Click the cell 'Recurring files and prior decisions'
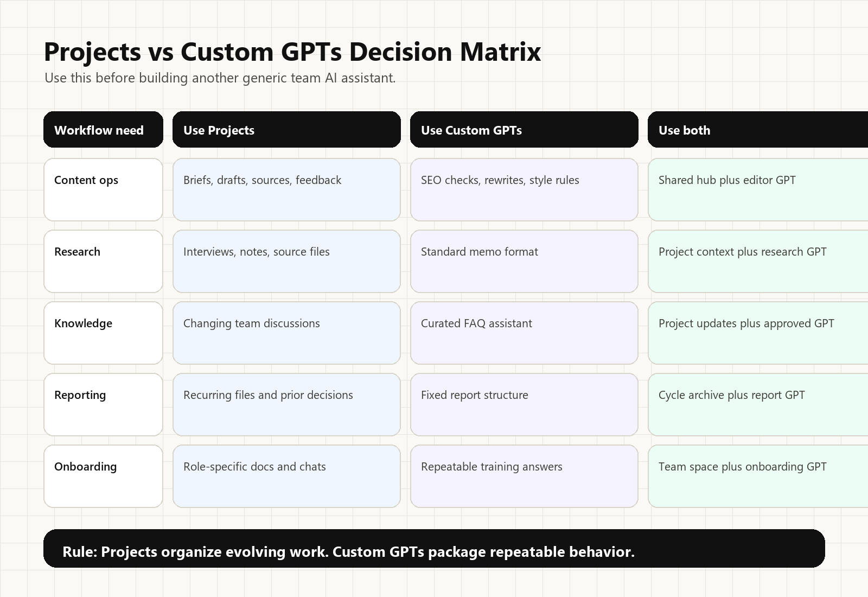 point(286,404)
